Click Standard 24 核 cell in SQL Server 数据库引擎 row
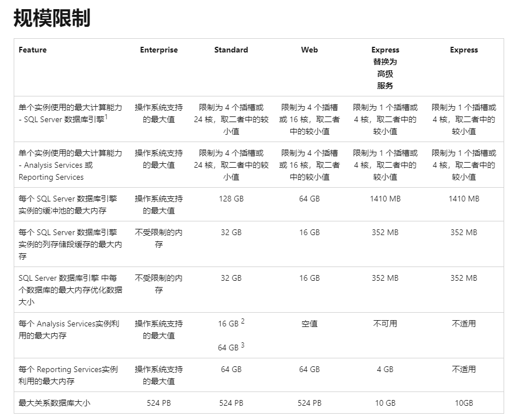This screenshot has height=420, width=511. click(231, 119)
